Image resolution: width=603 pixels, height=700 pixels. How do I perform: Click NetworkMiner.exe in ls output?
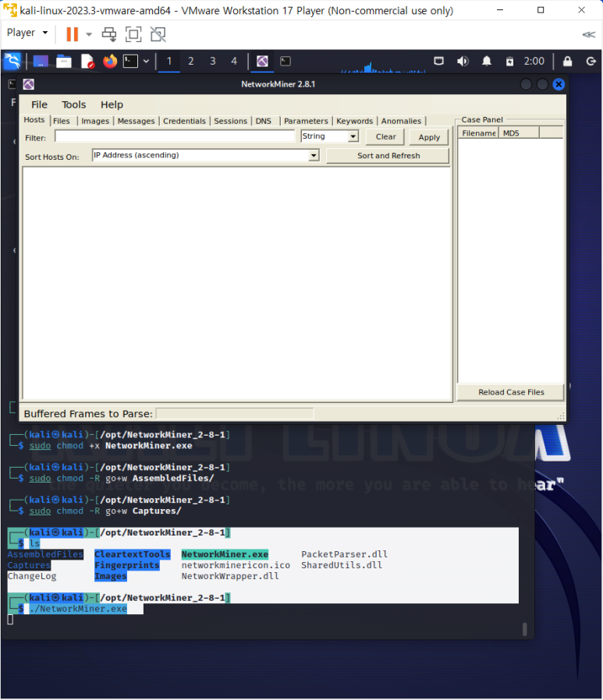coord(225,554)
